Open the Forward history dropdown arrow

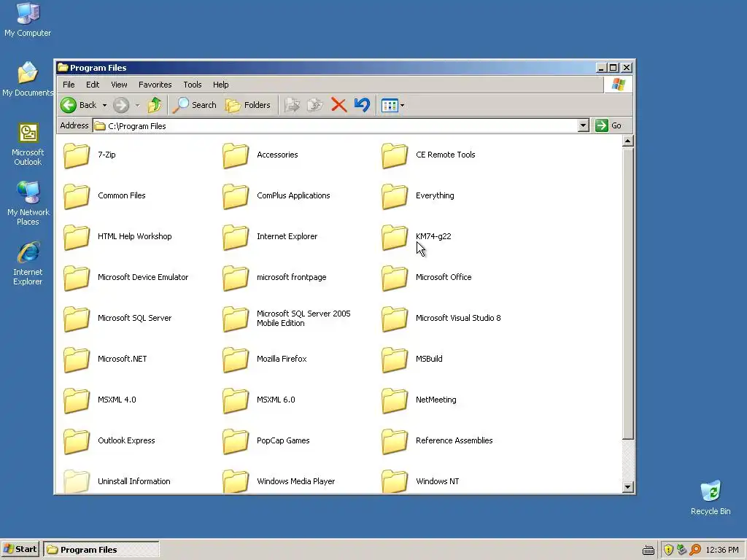pyautogui.click(x=137, y=105)
